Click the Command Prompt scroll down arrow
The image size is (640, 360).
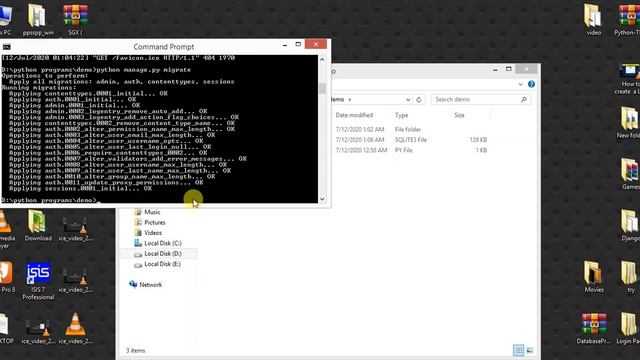(322, 199)
